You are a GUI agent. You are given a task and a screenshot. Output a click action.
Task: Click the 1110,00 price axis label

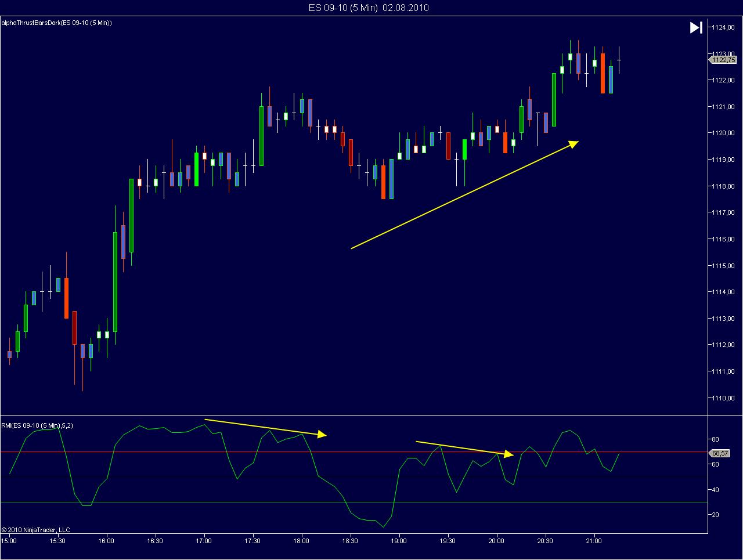tap(724, 398)
